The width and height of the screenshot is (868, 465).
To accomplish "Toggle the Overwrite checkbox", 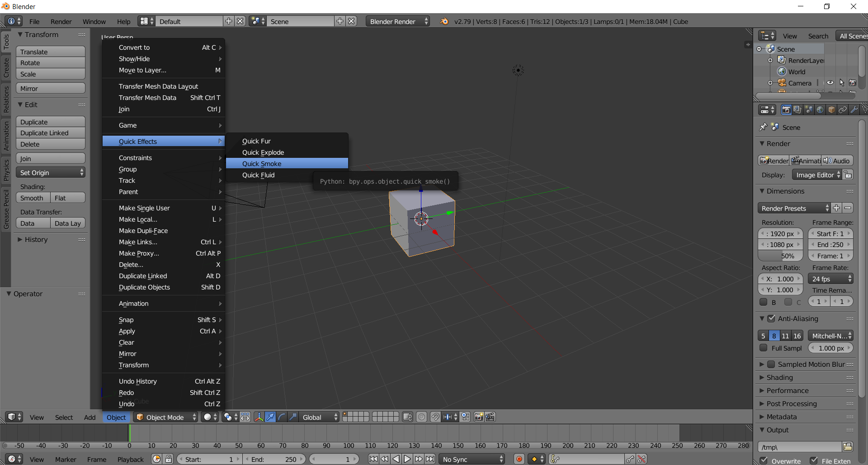I will coord(764,460).
